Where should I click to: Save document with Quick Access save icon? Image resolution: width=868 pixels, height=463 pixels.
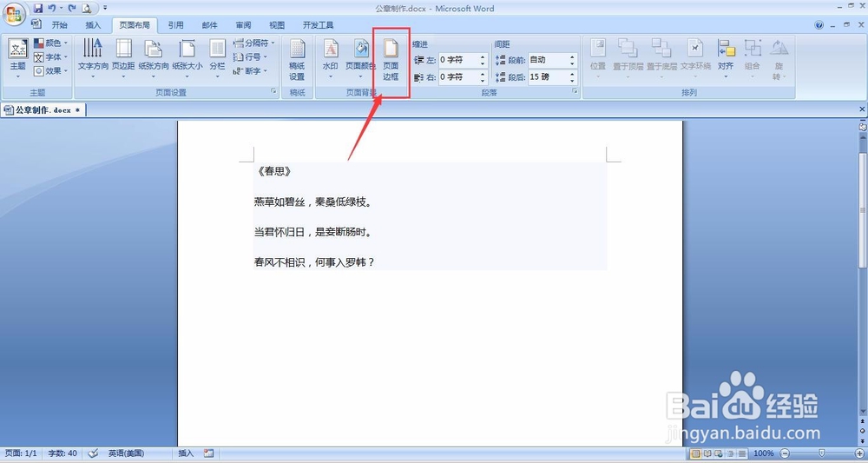tap(38, 9)
